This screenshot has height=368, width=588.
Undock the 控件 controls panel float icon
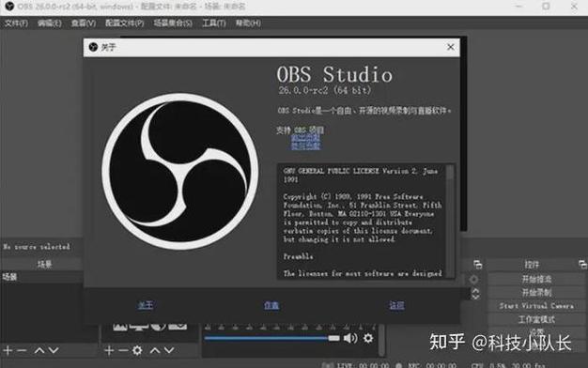pyautogui.click(x=582, y=265)
